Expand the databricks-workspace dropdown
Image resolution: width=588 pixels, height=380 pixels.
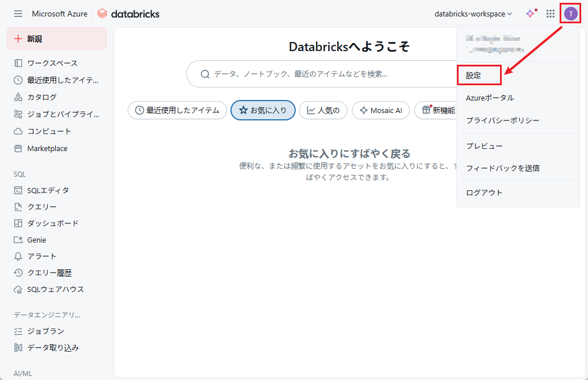[x=473, y=14]
